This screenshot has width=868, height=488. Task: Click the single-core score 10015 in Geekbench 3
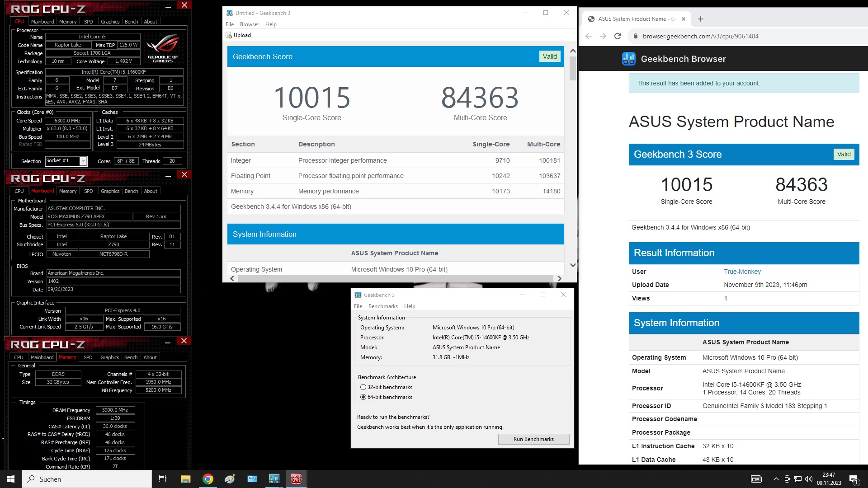312,98
